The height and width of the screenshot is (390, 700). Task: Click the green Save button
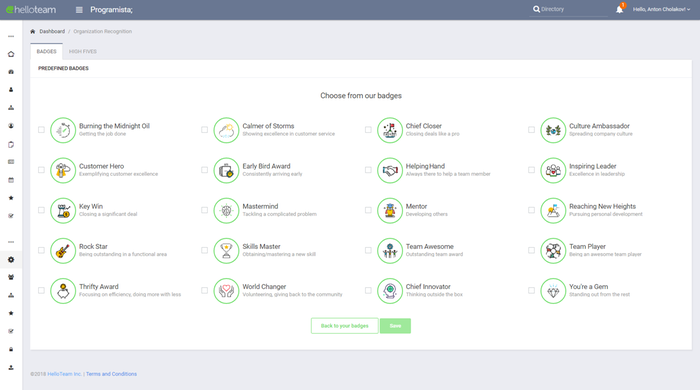[x=395, y=326]
